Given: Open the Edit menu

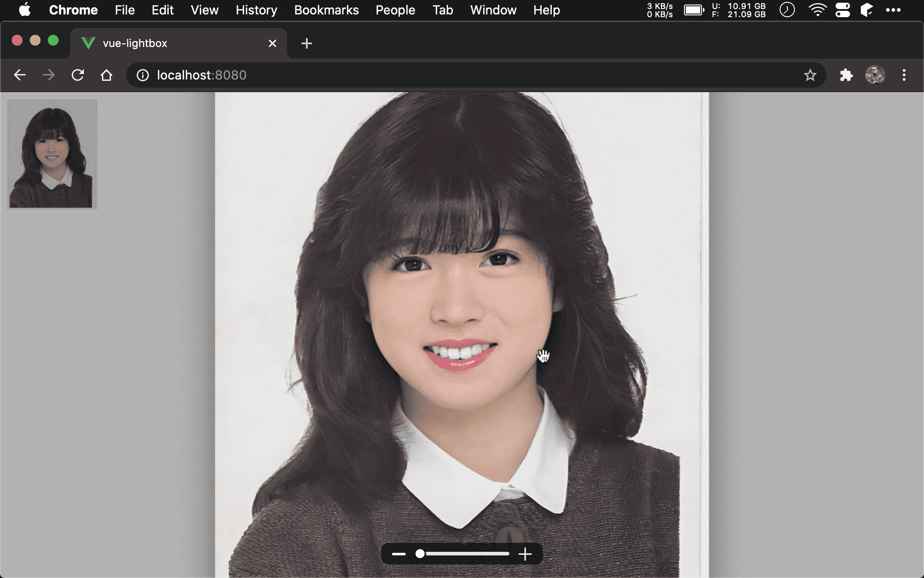Looking at the screenshot, I should click(163, 10).
